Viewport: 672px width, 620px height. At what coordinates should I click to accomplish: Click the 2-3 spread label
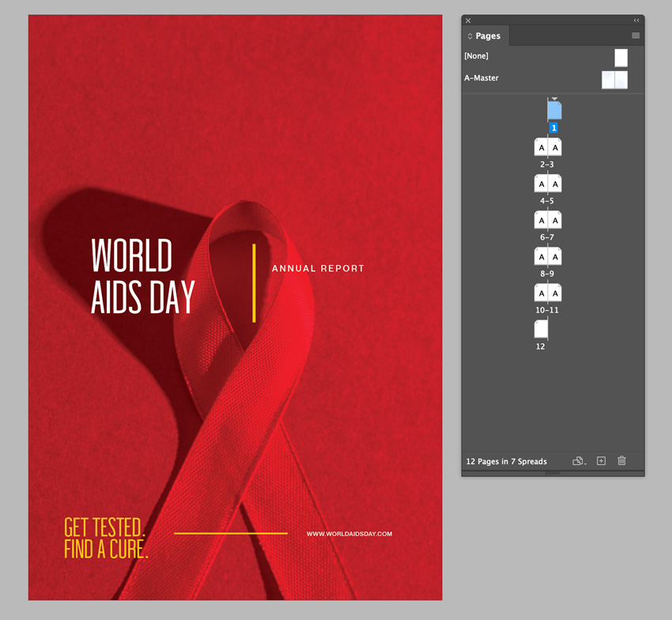point(547,164)
